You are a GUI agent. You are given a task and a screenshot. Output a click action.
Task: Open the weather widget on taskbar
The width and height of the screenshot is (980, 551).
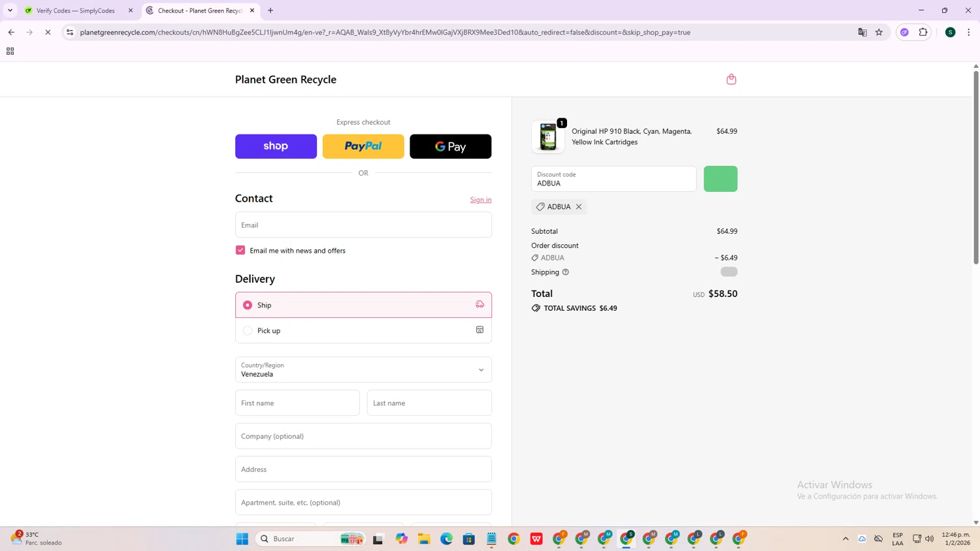[37, 539]
